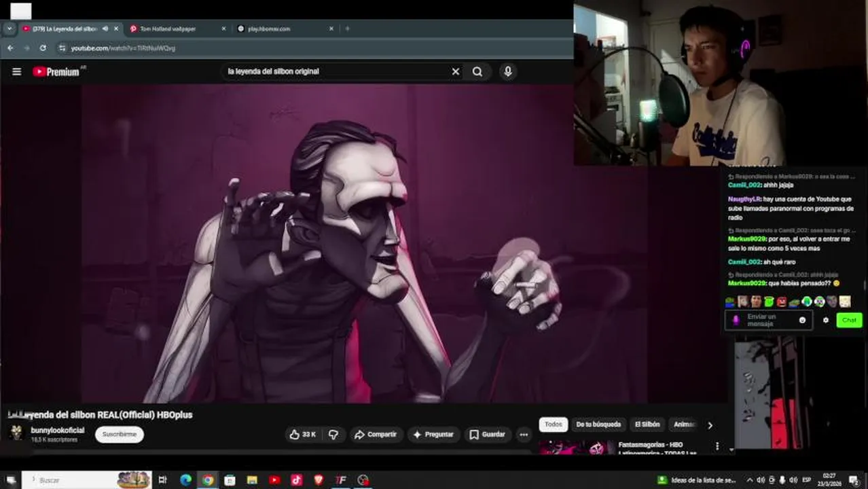This screenshot has width=868, height=489.
Task: Open the Windows Start menu
Action: [11, 480]
